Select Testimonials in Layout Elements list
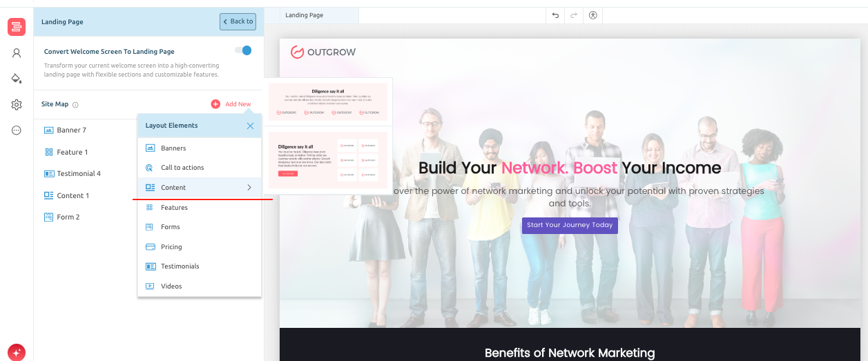The image size is (868, 361). click(x=180, y=266)
